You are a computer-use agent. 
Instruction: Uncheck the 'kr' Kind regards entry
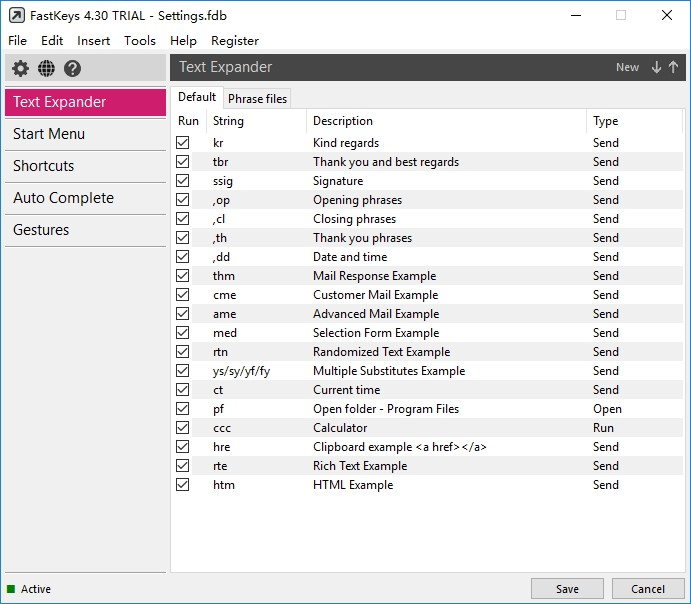tap(182, 143)
